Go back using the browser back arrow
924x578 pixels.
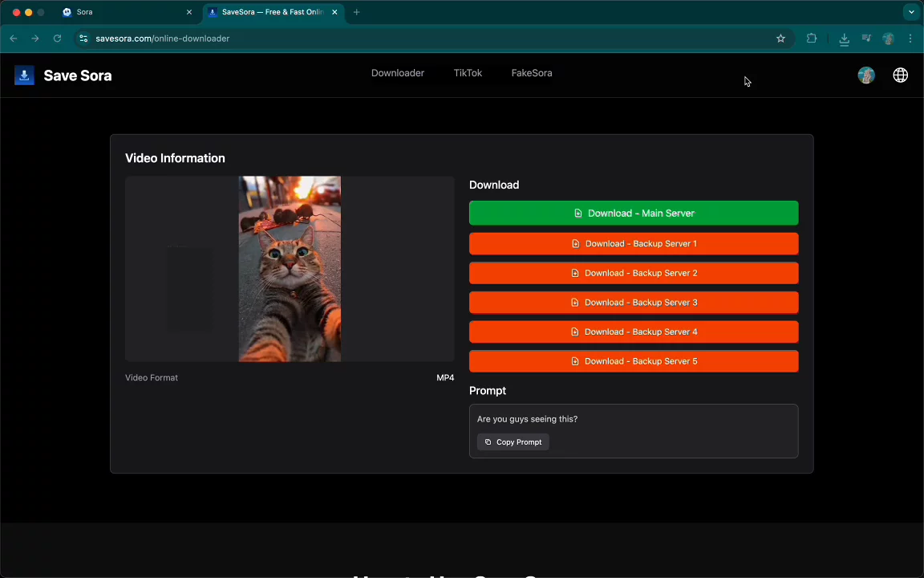tap(14, 39)
